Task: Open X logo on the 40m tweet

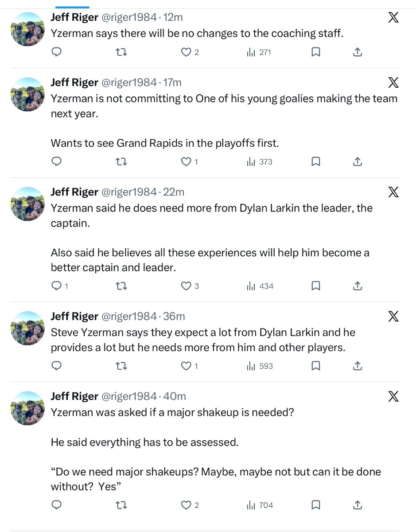Action: [x=393, y=396]
